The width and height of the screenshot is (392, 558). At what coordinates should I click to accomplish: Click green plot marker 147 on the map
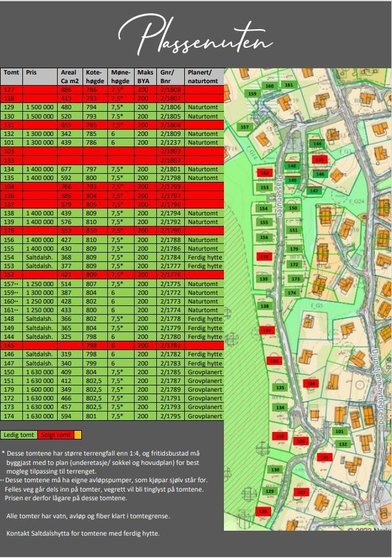(x=314, y=191)
